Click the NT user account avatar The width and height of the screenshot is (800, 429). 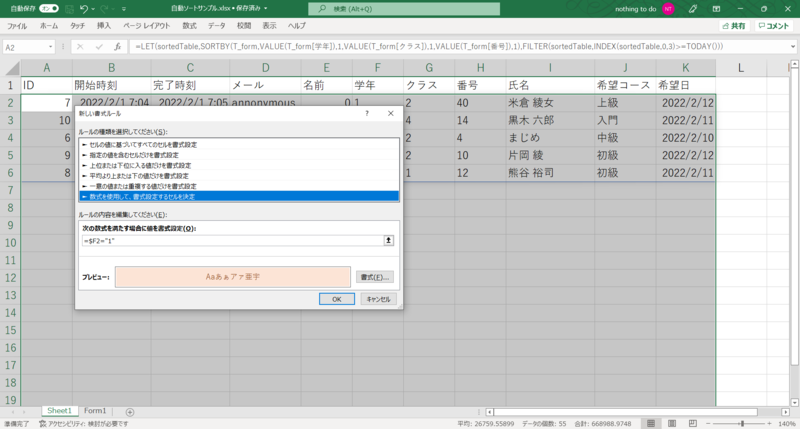[x=668, y=9]
